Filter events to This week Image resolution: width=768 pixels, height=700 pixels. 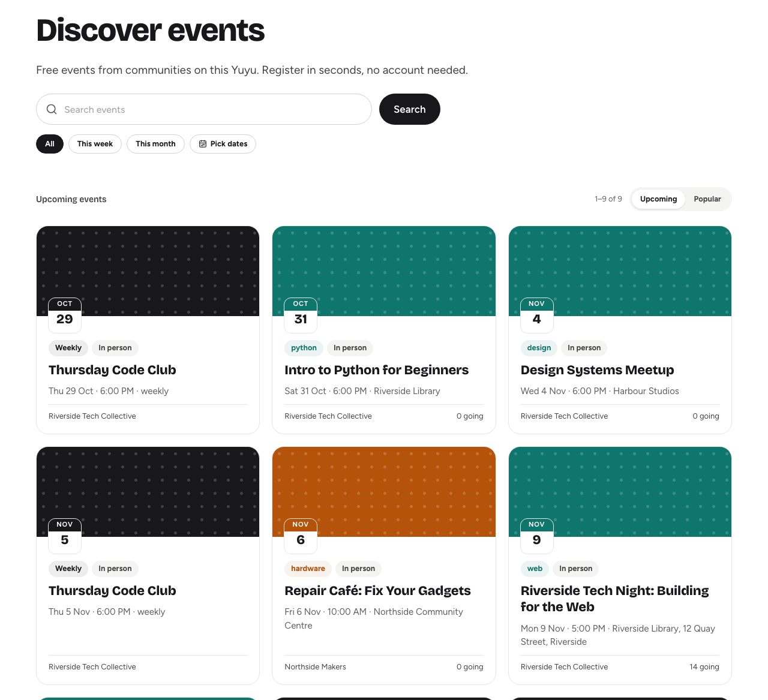[95, 144]
